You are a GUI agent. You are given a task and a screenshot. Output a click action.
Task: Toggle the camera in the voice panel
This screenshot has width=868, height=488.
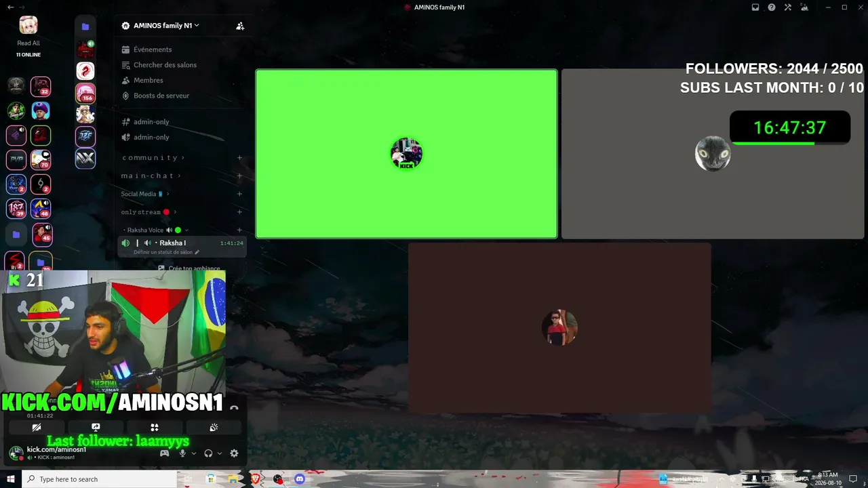pyautogui.click(x=37, y=428)
